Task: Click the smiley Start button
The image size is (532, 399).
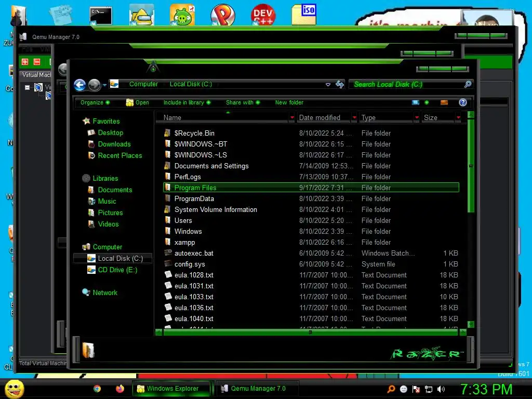Action: [x=14, y=389]
